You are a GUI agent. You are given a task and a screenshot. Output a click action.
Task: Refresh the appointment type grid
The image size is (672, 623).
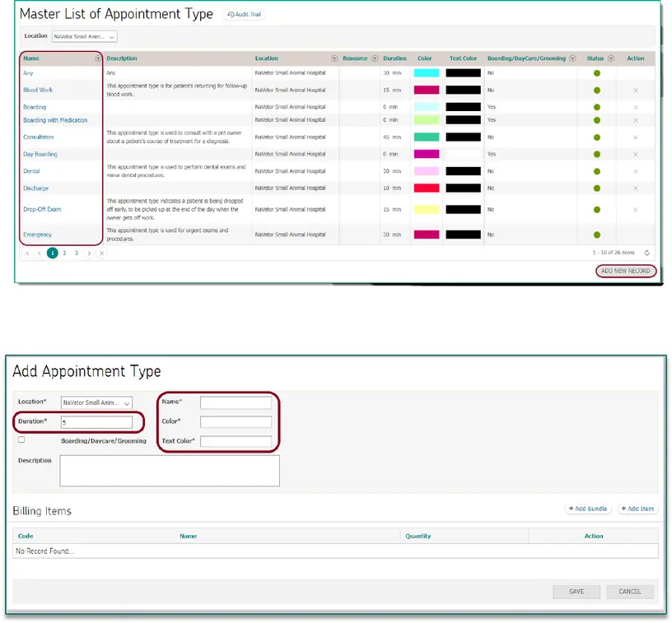(646, 253)
